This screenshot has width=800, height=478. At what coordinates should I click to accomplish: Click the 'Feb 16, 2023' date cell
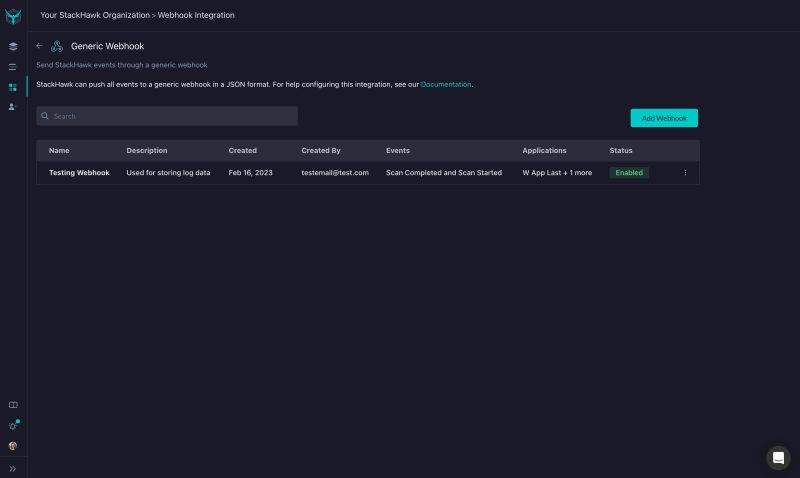point(250,172)
